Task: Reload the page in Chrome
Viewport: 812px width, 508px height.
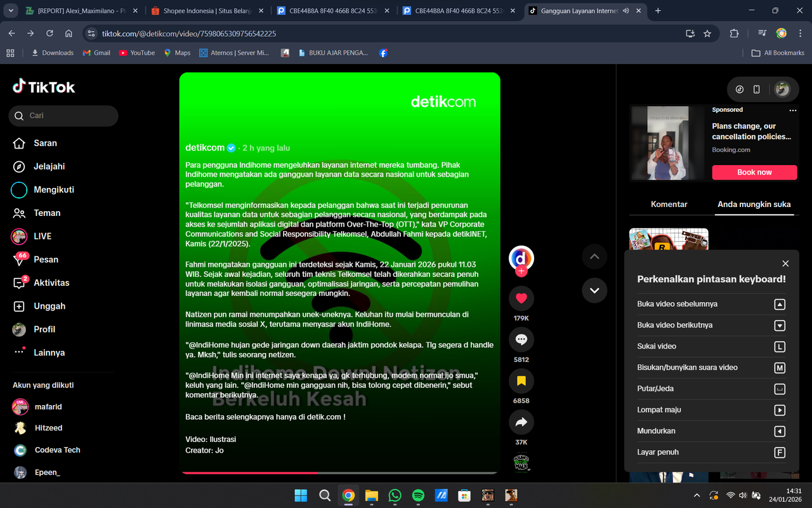Action: [x=49, y=34]
